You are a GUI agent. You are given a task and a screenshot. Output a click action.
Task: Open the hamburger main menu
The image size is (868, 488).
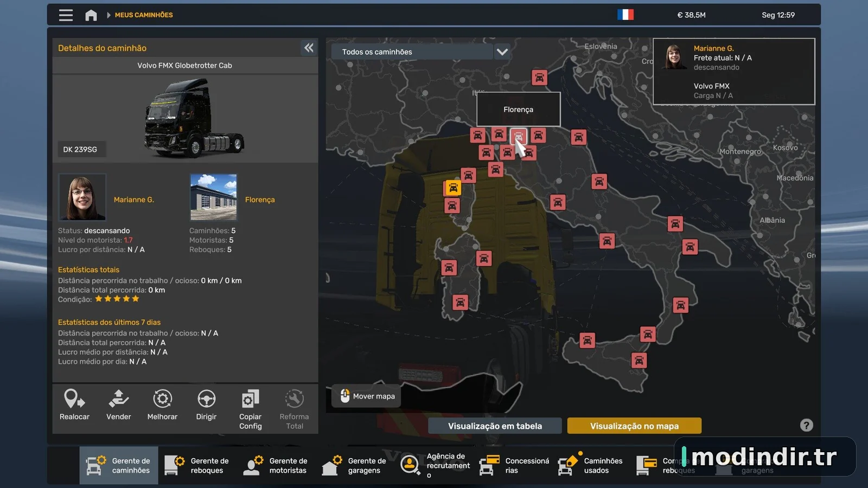pos(66,15)
